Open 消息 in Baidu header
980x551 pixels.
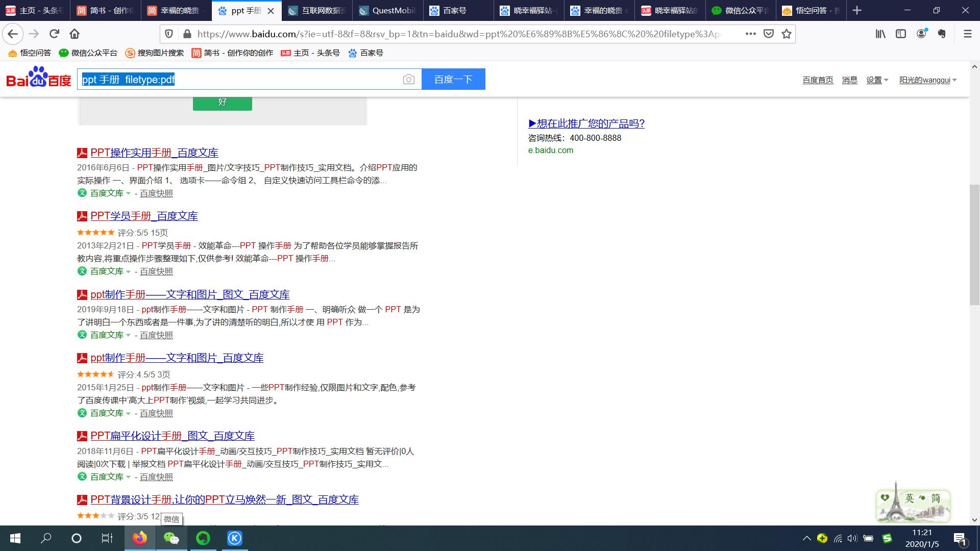tap(849, 80)
